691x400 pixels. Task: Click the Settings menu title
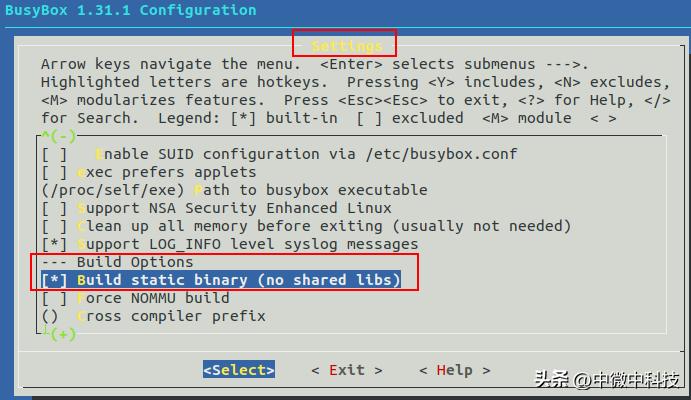click(x=346, y=46)
